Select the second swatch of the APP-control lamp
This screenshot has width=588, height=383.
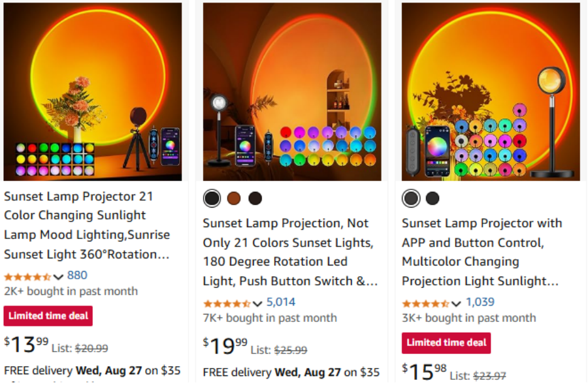pyautogui.click(x=432, y=198)
